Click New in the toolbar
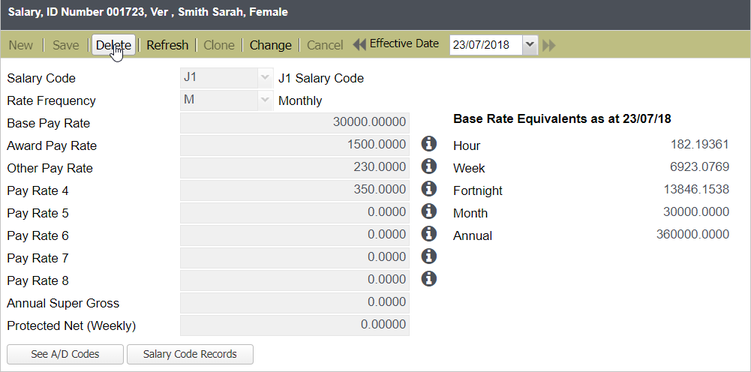Screen dimensions: 751x372 pos(21,45)
